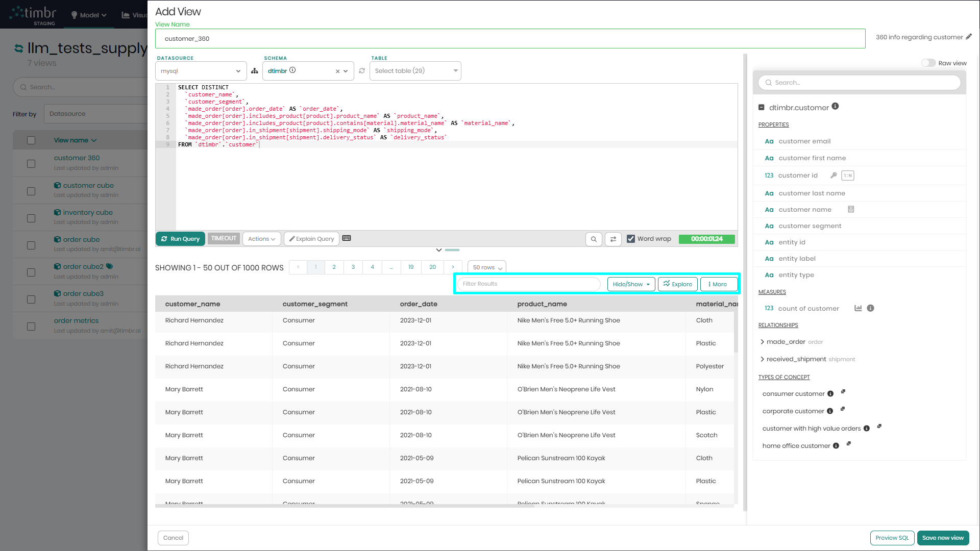This screenshot has width=980, height=551.
Task: Edit the view description with pencil icon
Action: [969, 37]
